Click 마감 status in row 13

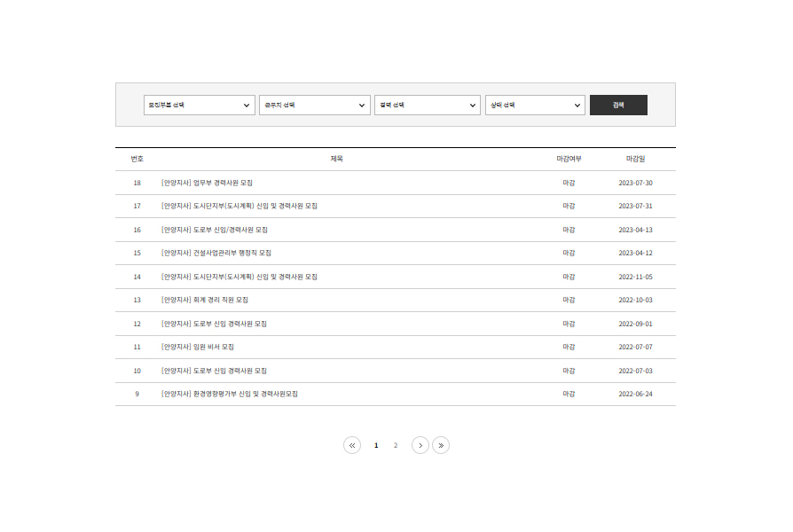[569, 300]
